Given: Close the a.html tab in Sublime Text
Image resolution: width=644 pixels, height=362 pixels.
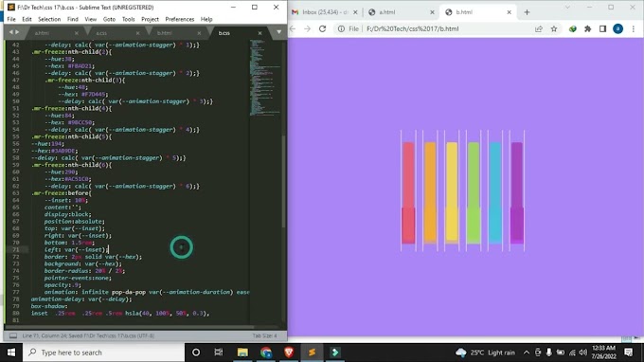Looking at the screenshot, I should point(77,33).
